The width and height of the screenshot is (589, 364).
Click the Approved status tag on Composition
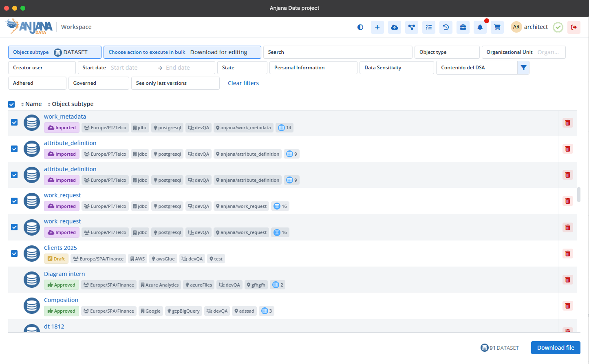coord(62,311)
